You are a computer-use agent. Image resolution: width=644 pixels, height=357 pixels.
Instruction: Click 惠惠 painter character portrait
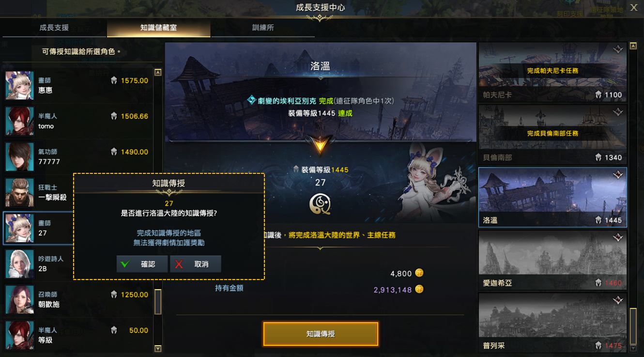20,86
